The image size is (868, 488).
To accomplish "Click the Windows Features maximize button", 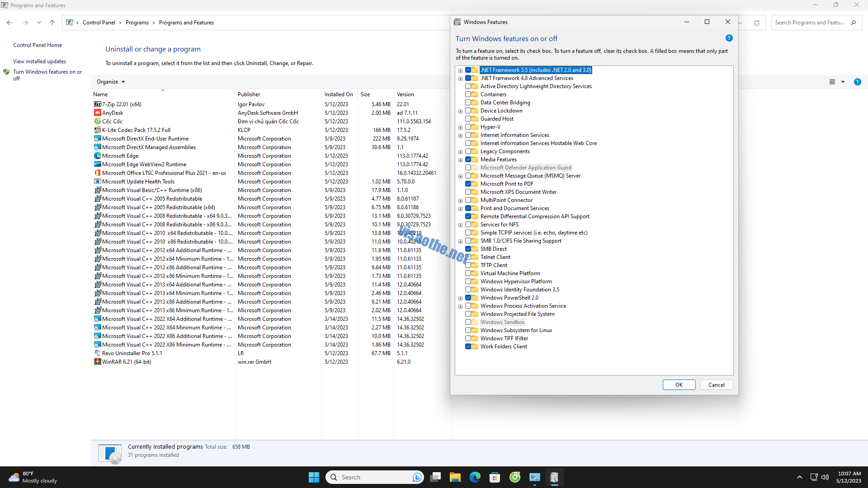I will pyautogui.click(x=707, y=22).
